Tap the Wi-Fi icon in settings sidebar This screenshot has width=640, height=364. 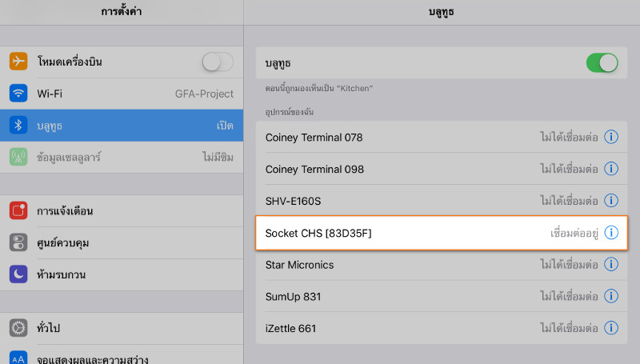point(18,94)
